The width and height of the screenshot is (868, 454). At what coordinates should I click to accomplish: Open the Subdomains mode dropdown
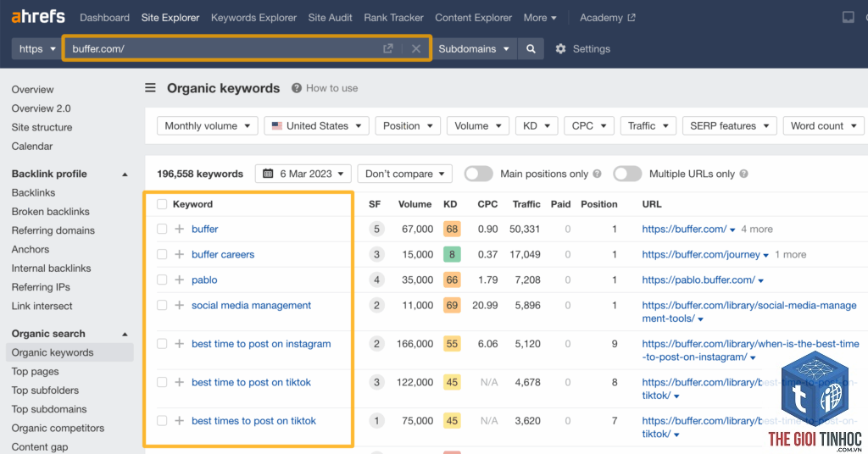click(x=474, y=48)
